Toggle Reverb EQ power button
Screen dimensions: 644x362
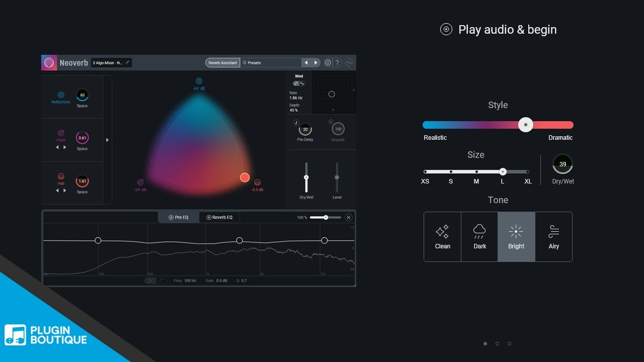[x=208, y=217]
